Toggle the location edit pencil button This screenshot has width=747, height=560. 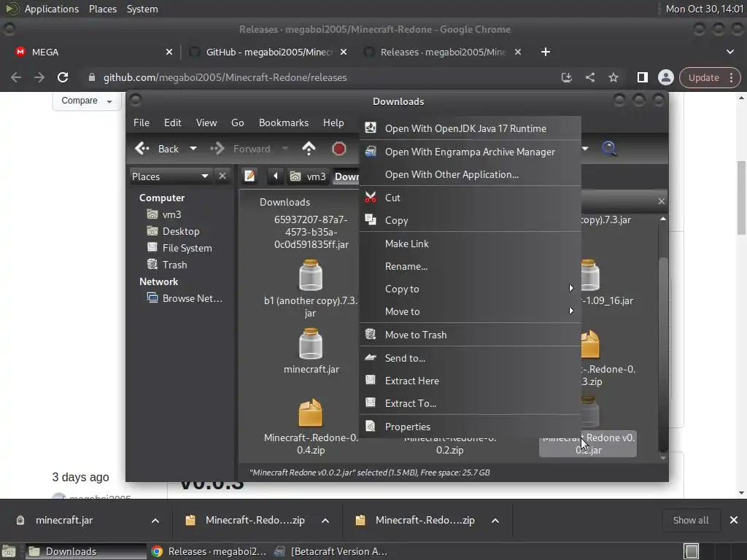pos(249,176)
